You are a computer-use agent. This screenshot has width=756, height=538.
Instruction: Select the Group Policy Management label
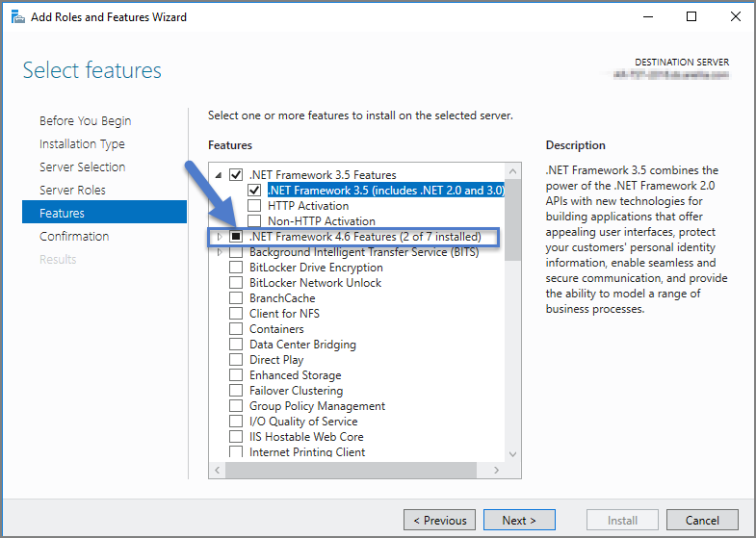(317, 405)
